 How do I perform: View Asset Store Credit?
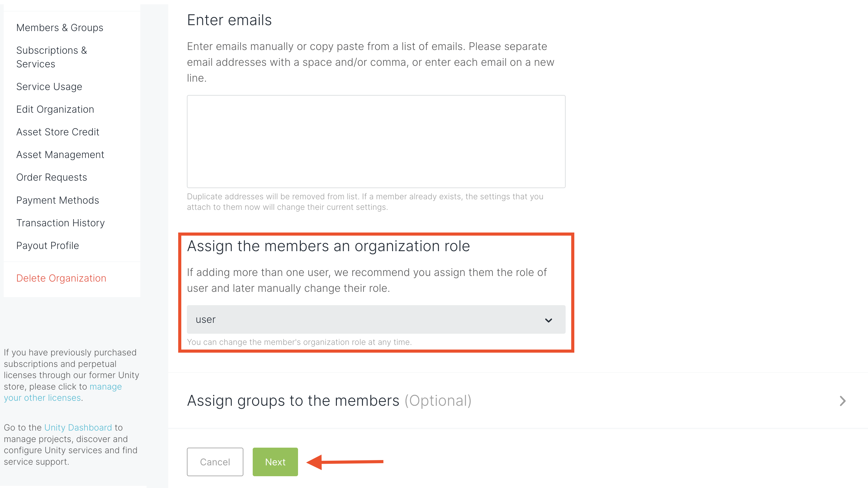58,132
